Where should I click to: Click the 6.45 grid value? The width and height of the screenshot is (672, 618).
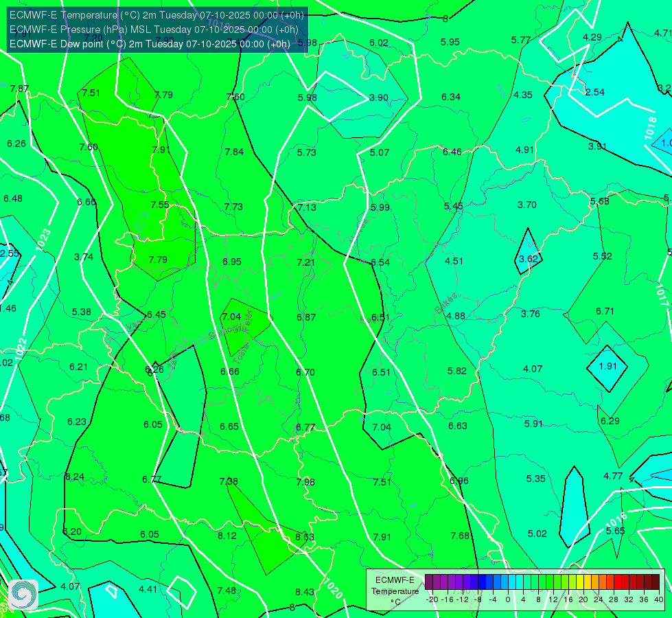pyautogui.click(x=156, y=314)
